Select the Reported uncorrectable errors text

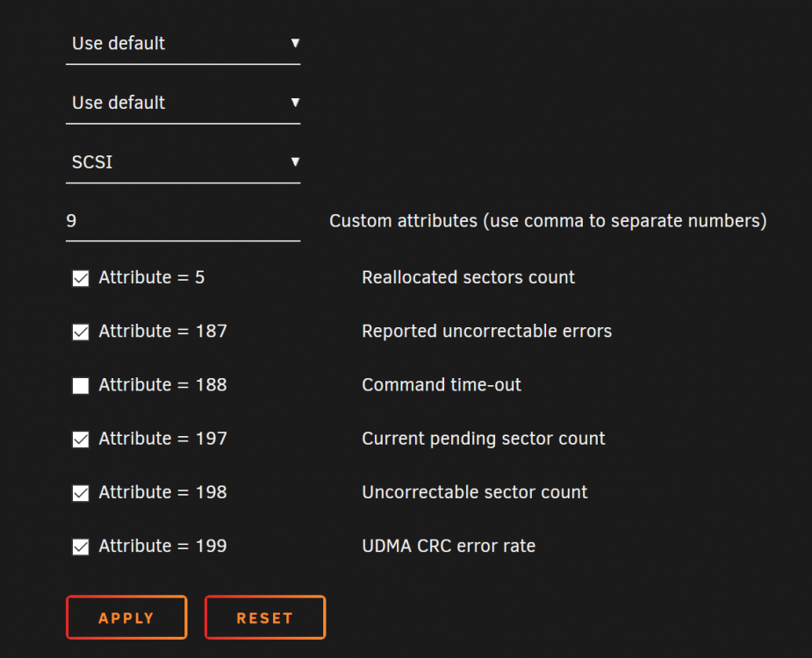[x=487, y=332]
